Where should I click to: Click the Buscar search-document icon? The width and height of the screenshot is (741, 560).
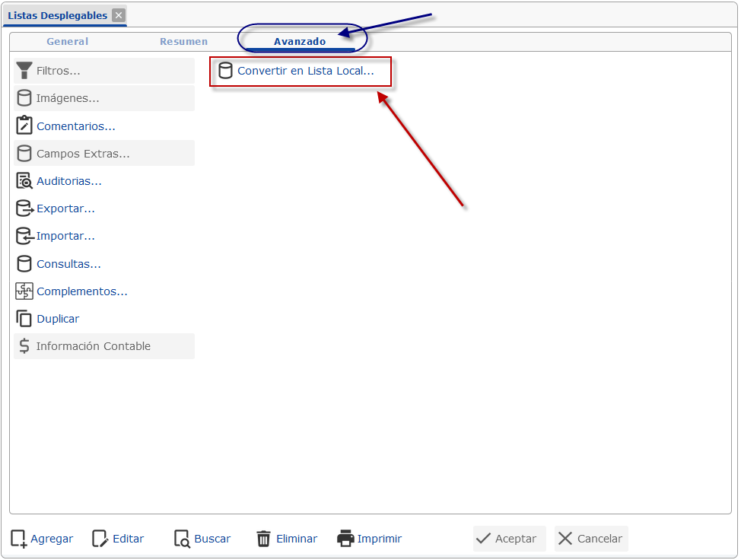(x=183, y=539)
